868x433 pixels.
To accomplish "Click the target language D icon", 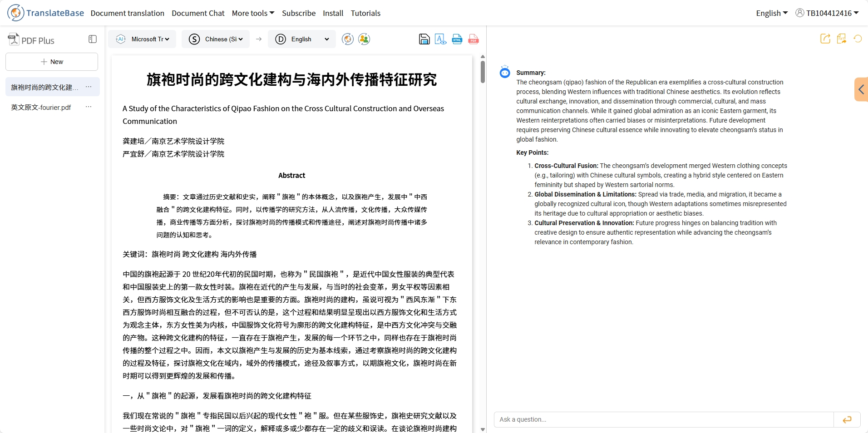I will tap(281, 39).
